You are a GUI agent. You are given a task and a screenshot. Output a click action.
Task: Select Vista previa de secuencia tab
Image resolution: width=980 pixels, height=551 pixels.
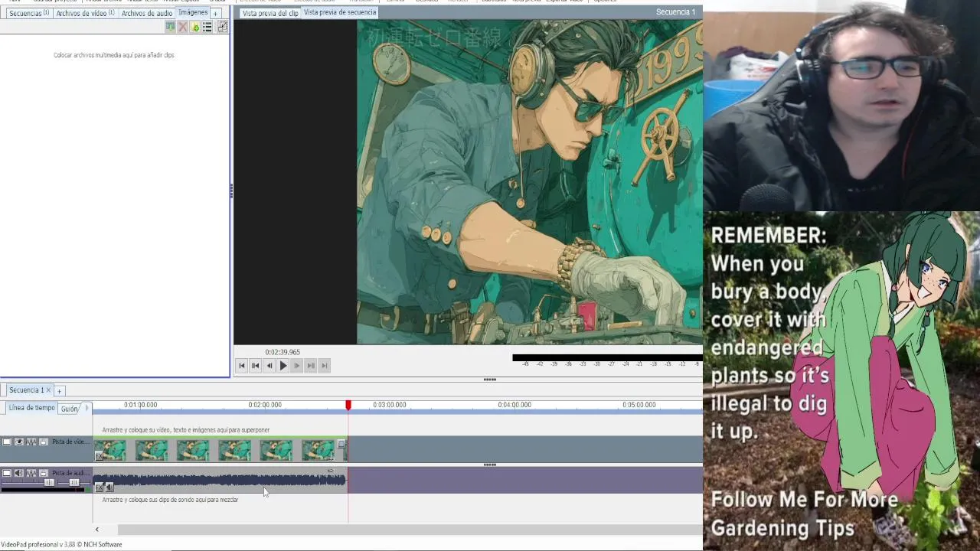340,12
